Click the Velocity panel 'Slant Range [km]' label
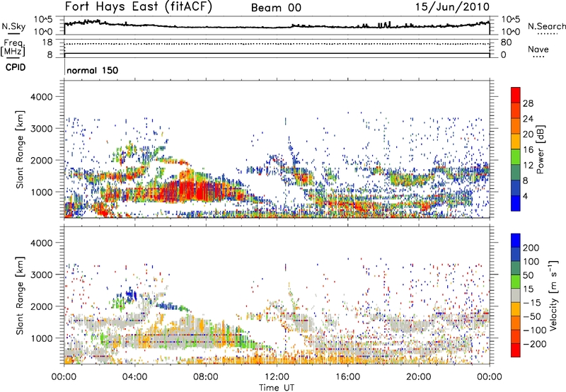 coord(20,296)
